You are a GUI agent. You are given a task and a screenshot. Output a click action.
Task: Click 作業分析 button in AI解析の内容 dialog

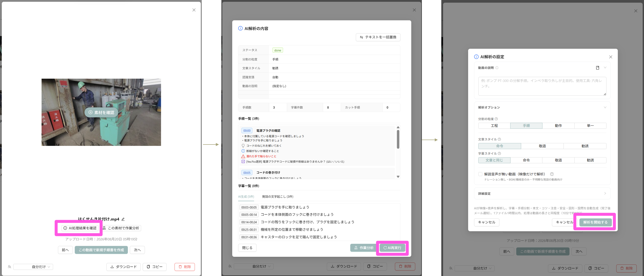(x=364, y=248)
